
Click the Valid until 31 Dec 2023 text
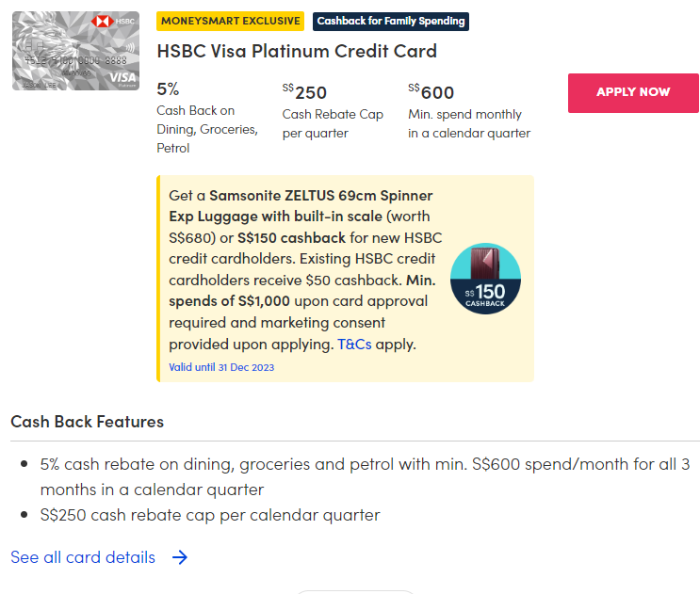coord(221,367)
